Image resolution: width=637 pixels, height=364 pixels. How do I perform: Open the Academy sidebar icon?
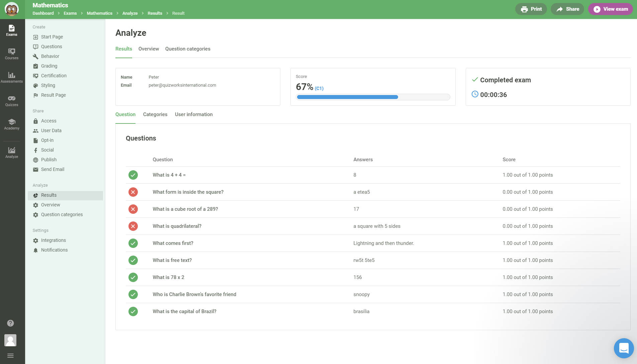(12, 124)
